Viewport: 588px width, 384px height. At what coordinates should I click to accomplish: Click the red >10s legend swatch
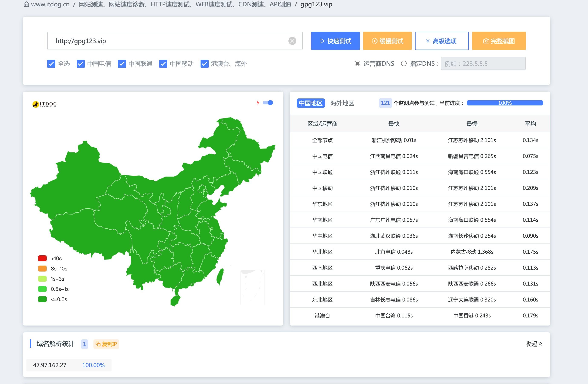click(x=42, y=258)
